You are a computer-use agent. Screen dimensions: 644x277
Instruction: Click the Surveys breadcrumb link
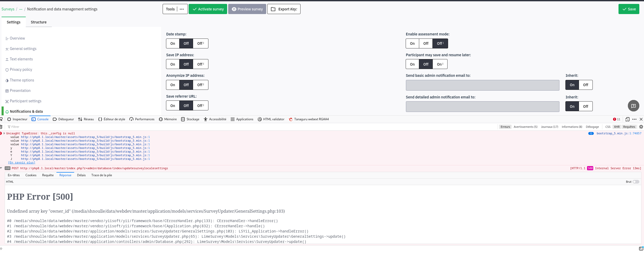[x=8, y=9]
